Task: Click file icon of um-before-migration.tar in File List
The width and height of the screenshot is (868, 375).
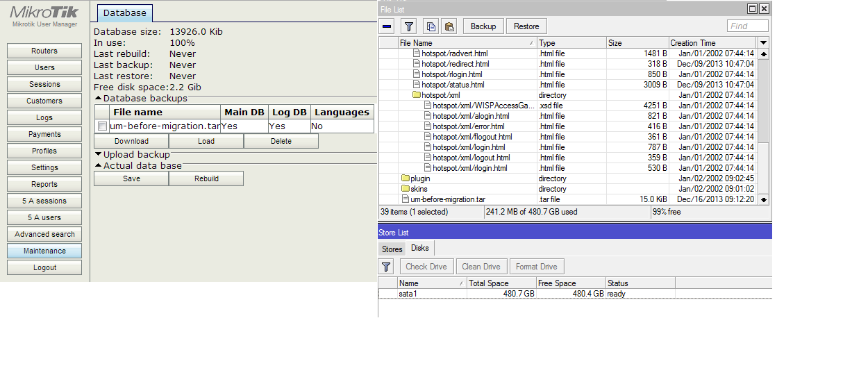Action: coord(406,199)
